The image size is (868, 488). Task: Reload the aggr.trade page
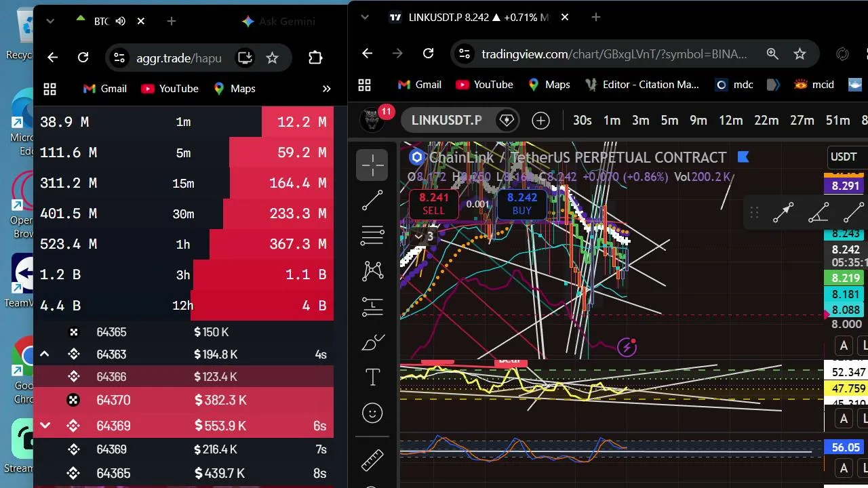83,58
